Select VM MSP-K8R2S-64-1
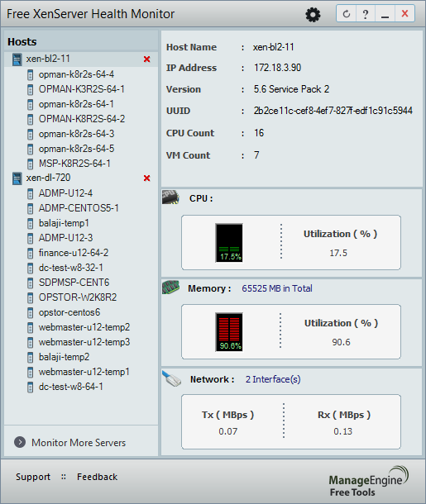The image size is (426, 504). point(74,164)
